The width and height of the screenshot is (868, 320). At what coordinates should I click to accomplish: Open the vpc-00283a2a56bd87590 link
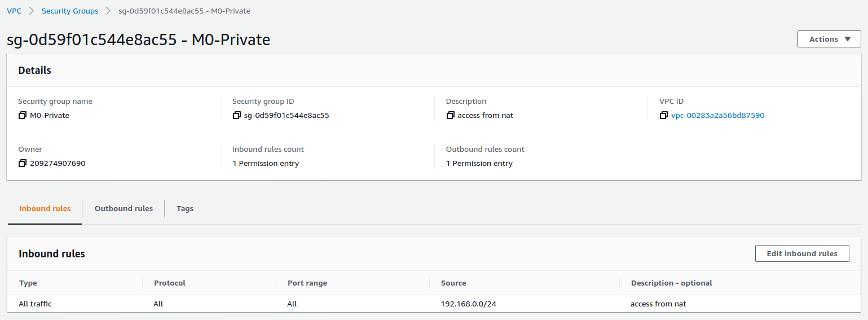point(717,116)
